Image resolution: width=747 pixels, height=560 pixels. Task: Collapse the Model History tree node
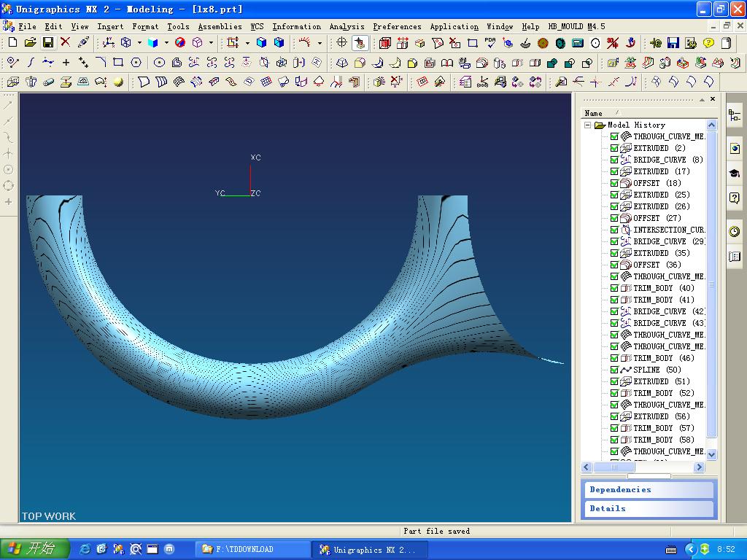tap(588, 125)
